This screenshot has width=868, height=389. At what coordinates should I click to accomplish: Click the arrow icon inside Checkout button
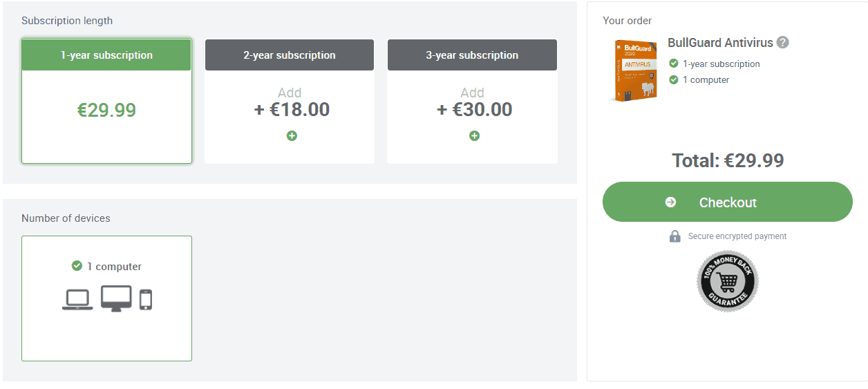tap(670, 202)
